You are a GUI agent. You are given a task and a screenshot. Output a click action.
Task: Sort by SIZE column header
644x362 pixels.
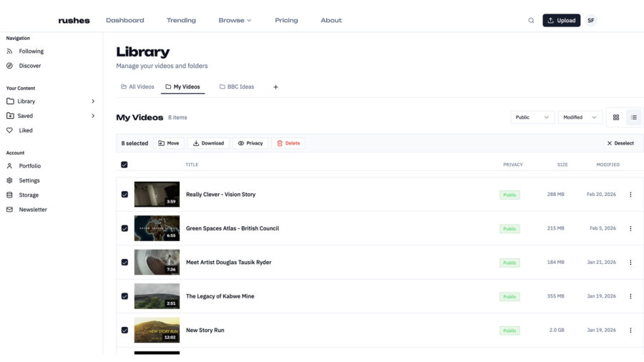(562, 165)
